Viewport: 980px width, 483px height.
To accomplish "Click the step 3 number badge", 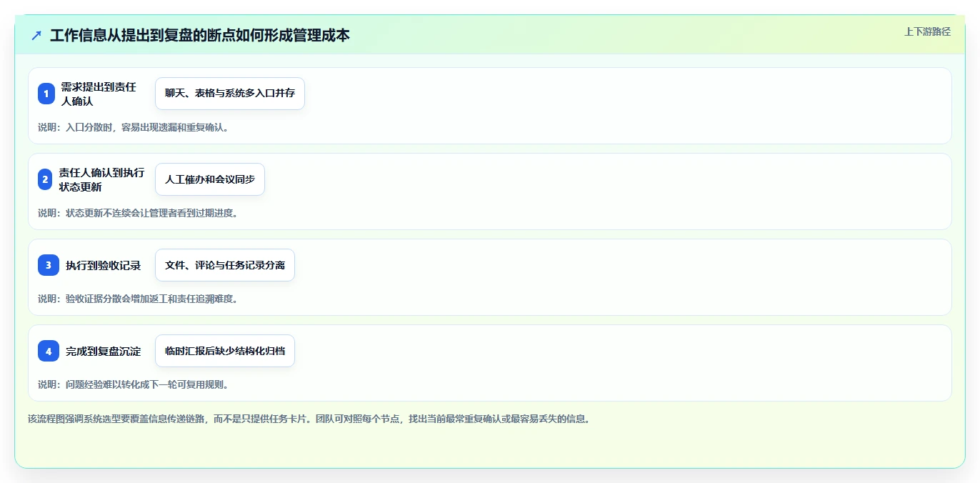I will (x=49, y=265).
